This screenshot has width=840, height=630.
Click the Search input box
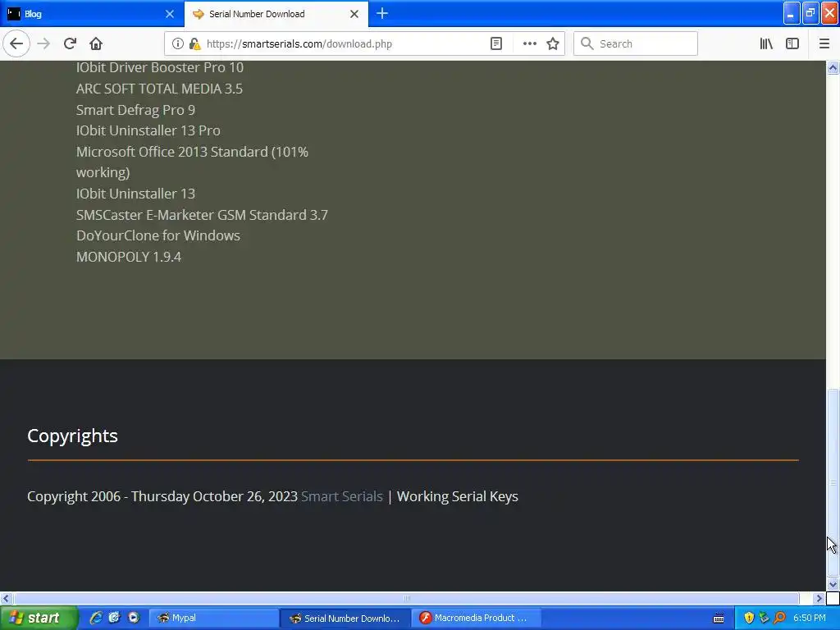pos(636,44)
